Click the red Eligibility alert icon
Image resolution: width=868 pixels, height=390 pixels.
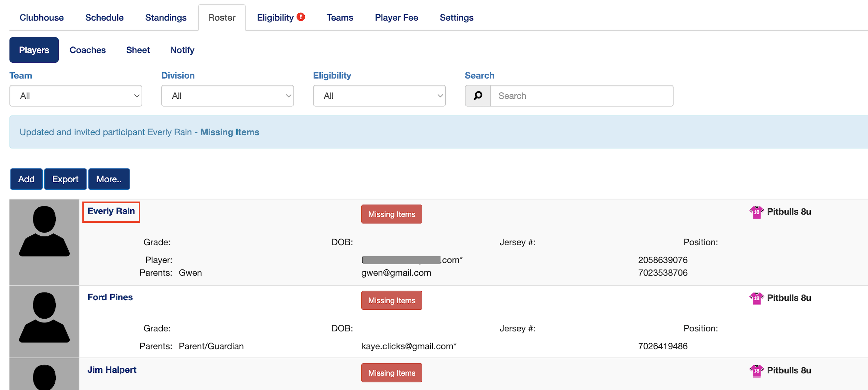301,17
